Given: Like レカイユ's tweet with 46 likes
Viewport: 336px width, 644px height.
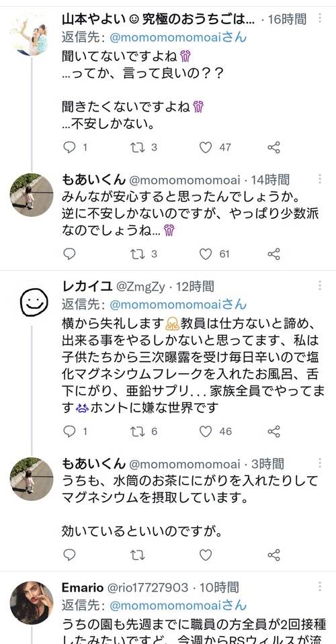Looking at the screenshot, I should (206, 431).
